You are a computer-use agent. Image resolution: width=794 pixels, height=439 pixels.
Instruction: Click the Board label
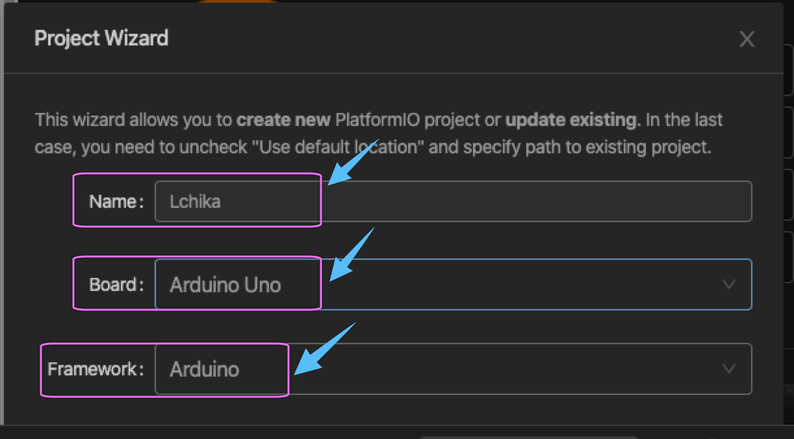click(116, 284)
